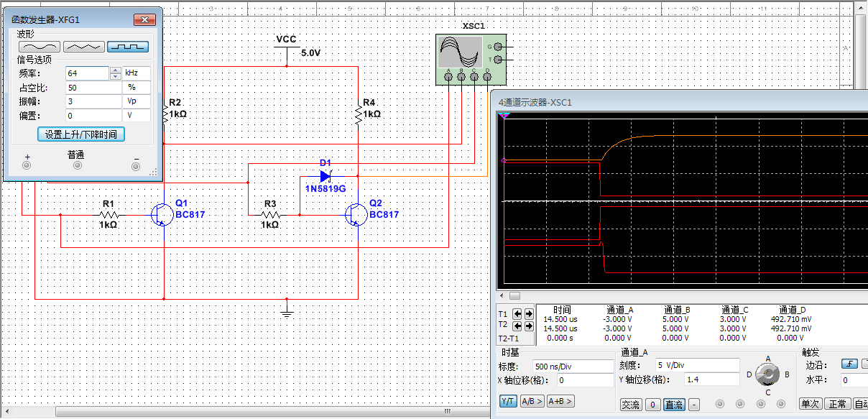Click the amplitude field showing 3
868x419 pixels.
[93, 101]
